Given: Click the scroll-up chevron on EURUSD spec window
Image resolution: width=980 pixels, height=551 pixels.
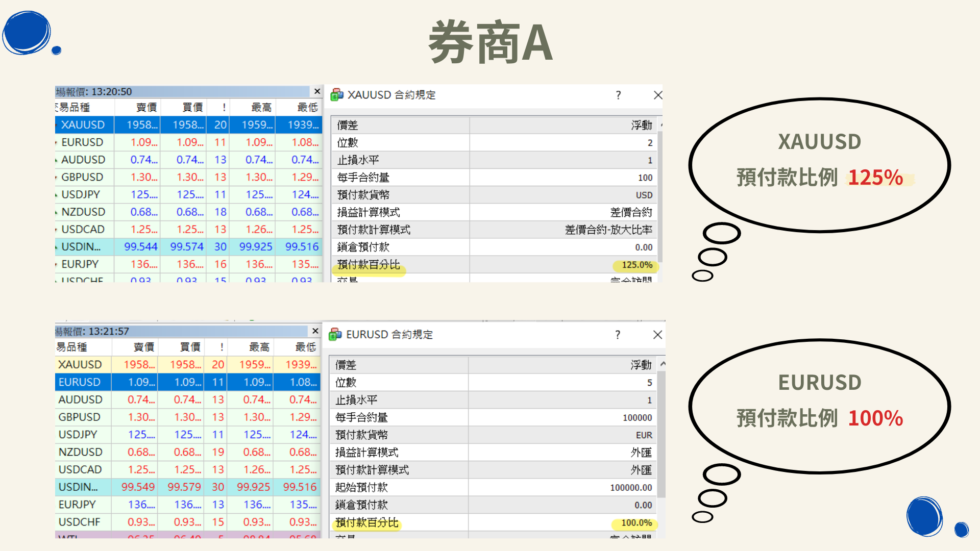Looking at the screenshot, I should point(662,363).
